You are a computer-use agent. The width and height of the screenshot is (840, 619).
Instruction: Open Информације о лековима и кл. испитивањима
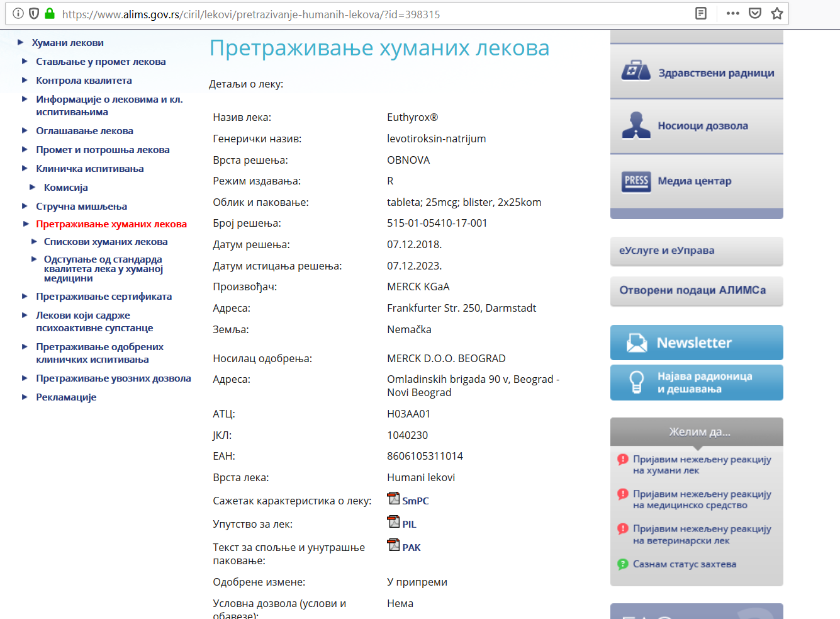coord(109,106)
